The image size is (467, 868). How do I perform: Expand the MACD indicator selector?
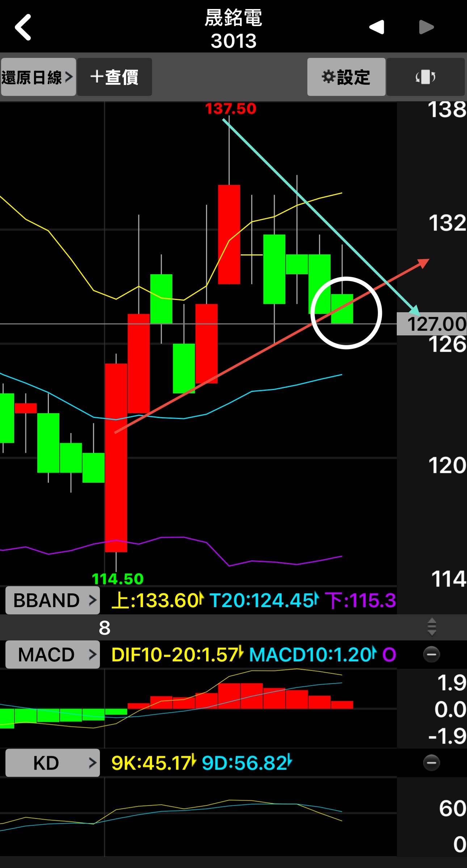coord(52,654)
